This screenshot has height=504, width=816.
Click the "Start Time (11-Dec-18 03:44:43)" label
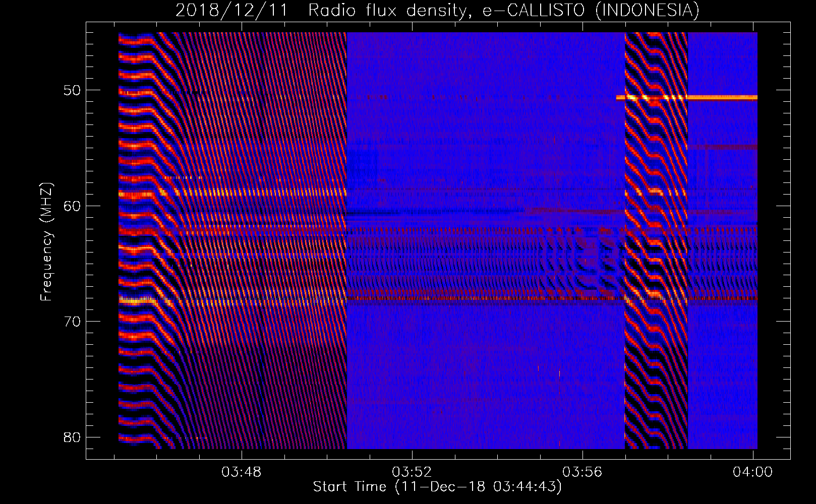437,487
